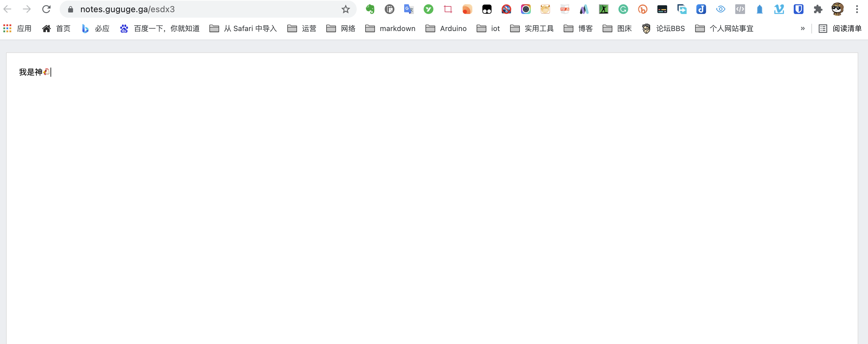Click the Tampermonkey extension icon

pos(487,9)
